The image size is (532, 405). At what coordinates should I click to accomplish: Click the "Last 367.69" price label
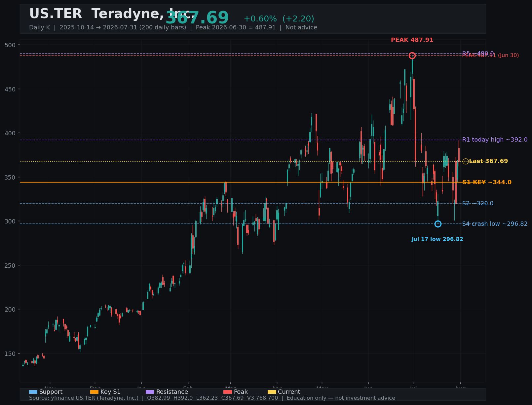pos(488,161)
